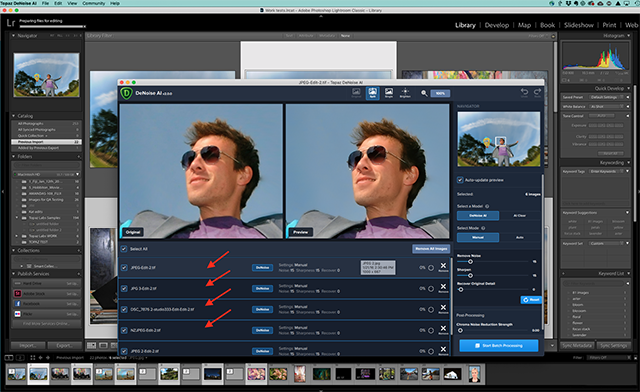The height and width of the screenshot is (392, 640).
Task: Select the Single view icon in DeNoise
Action: coord(389,93)
